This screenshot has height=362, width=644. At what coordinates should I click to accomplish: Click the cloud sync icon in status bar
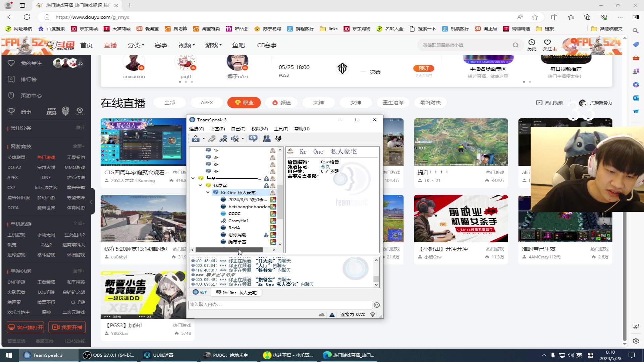click(x=322, y=315)
